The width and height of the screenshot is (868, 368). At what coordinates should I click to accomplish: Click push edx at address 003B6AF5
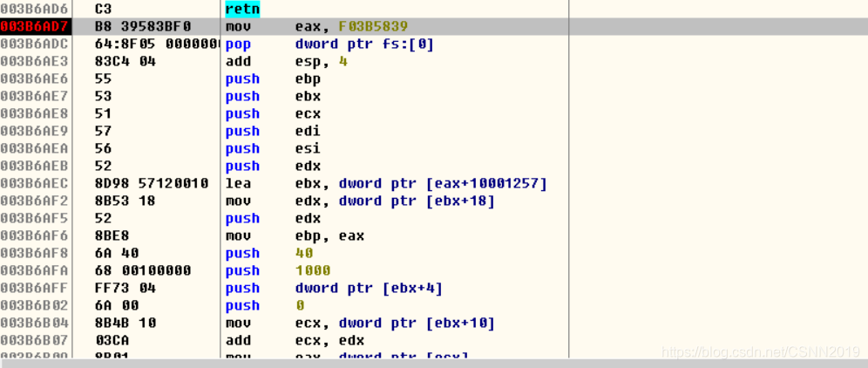click(273, 218)
